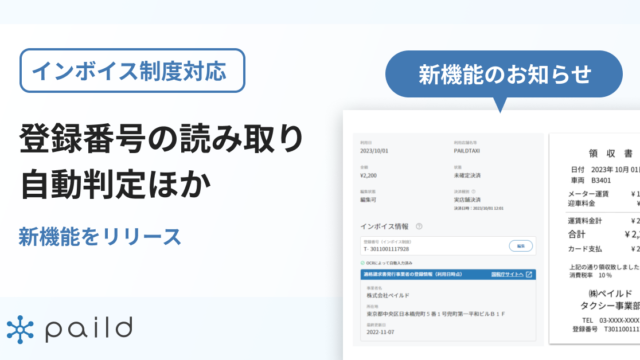
Task: Click the receipt row カード支払
Action: pos(604,249)
